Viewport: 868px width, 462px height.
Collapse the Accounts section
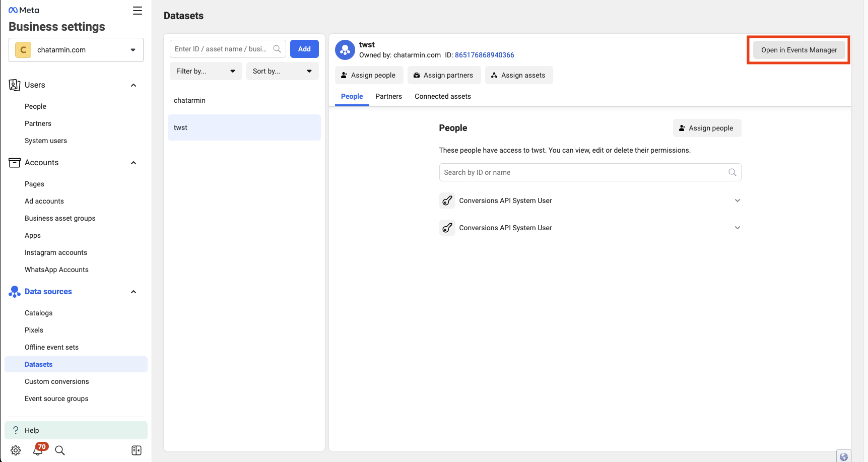click(133, 163)
